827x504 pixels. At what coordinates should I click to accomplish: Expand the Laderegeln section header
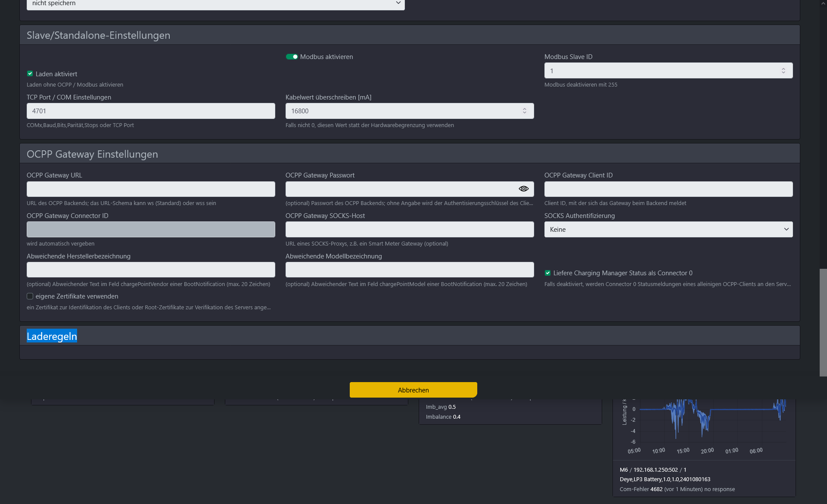(52, 336)
